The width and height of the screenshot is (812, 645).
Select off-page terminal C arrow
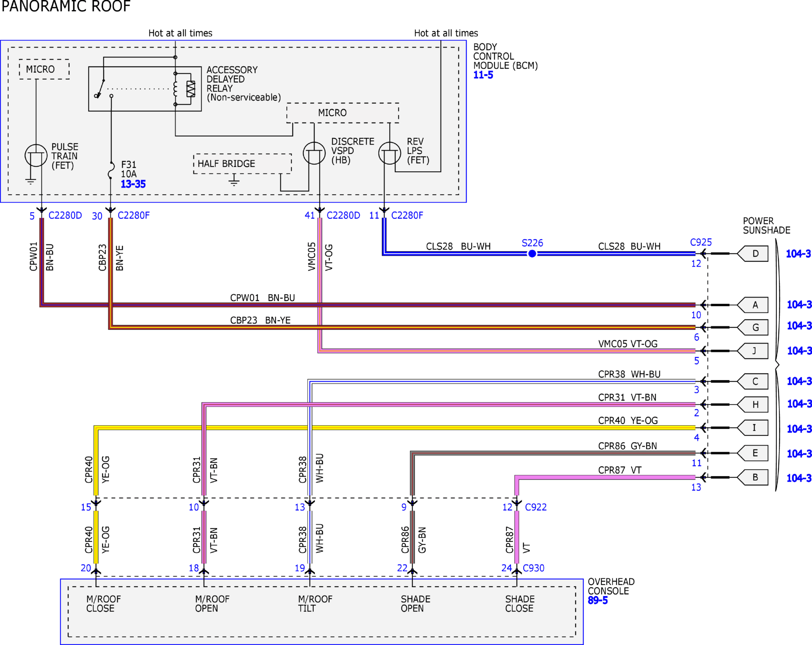(753, 381)
